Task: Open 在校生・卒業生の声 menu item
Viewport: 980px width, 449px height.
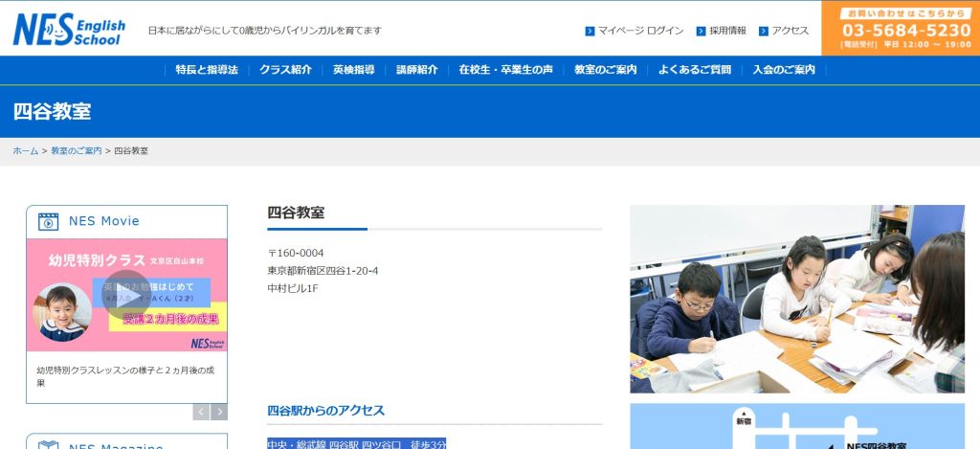Action: [506, 70]
